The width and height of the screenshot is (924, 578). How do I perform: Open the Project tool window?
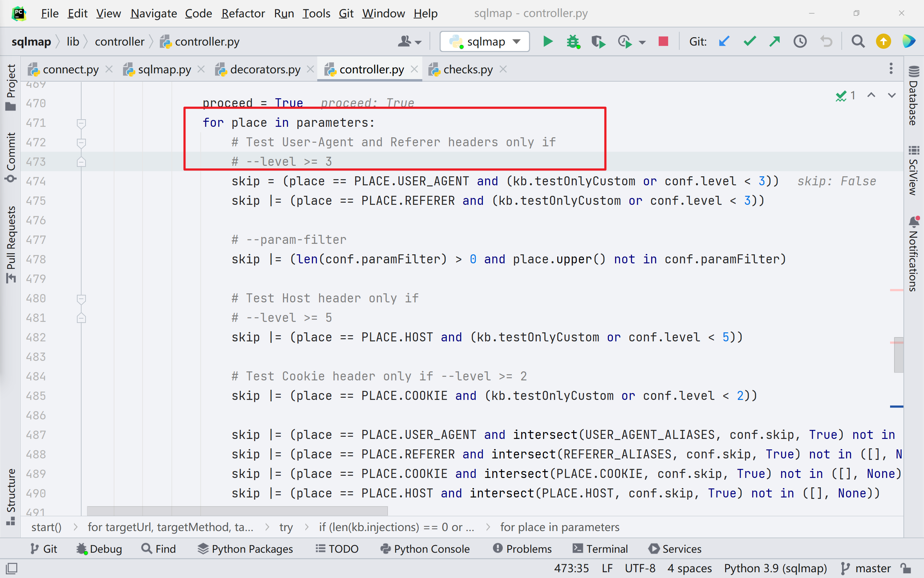[x=11, y=87]
